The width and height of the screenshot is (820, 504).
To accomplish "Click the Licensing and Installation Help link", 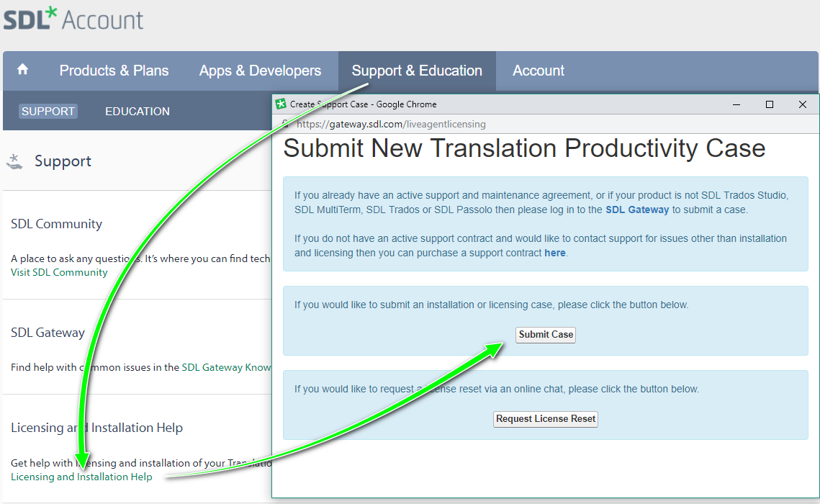I will [81, 477].
